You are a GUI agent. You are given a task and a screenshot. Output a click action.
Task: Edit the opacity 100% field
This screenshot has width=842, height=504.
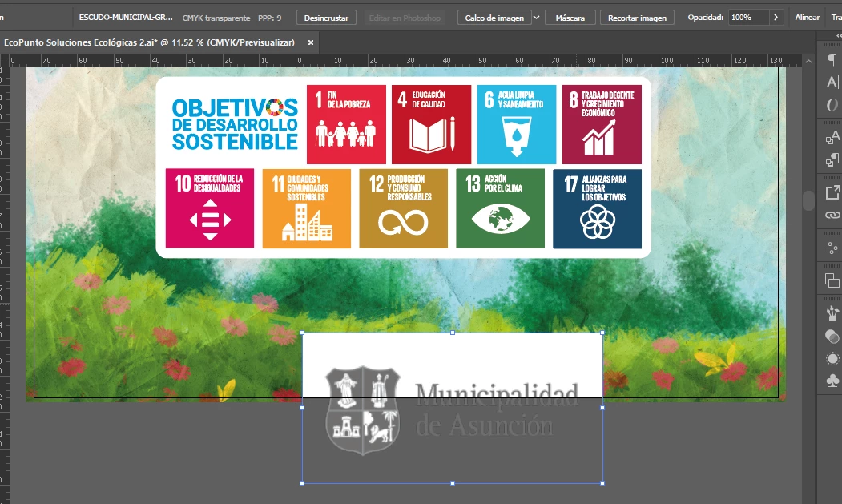click(x=748, y=18)
